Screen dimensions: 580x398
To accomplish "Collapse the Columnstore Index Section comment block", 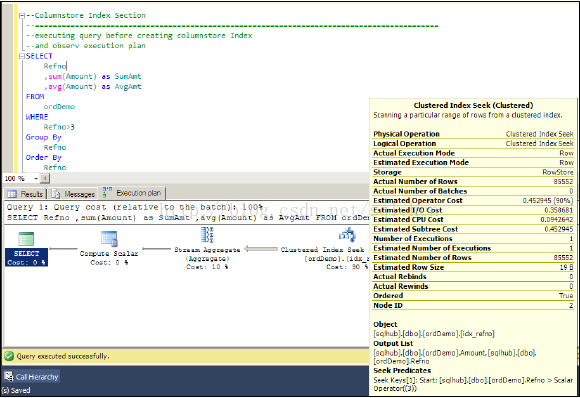I will [x=22, y=16].
